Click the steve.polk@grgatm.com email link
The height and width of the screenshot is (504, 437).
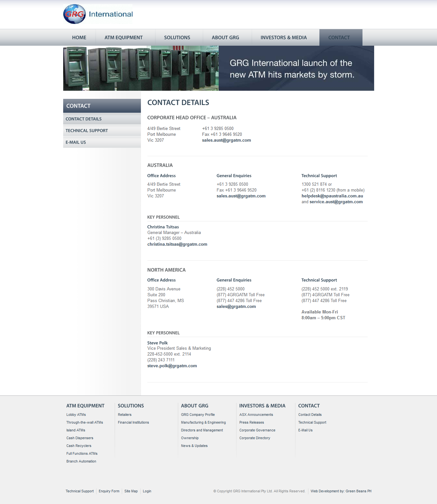[172, 366]
